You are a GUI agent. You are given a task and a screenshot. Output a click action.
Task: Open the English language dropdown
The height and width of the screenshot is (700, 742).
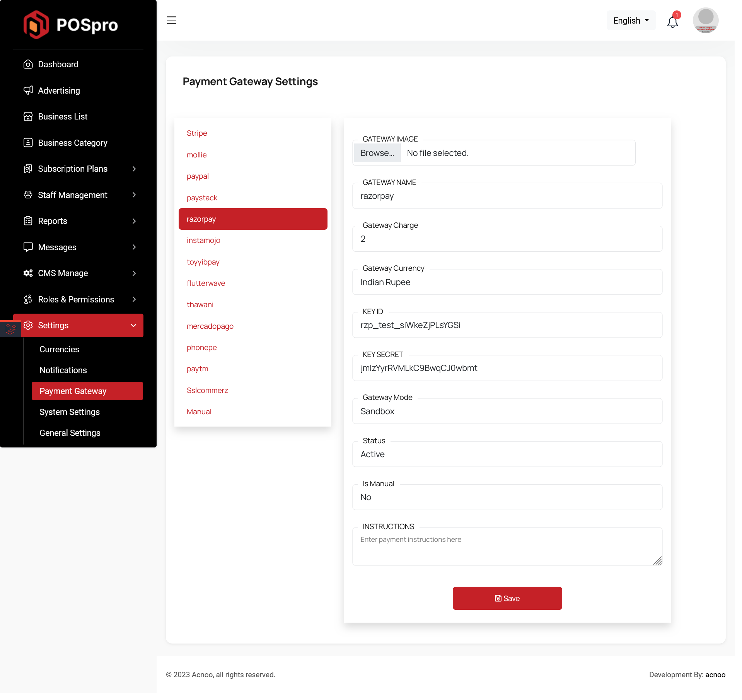(631, 20)
